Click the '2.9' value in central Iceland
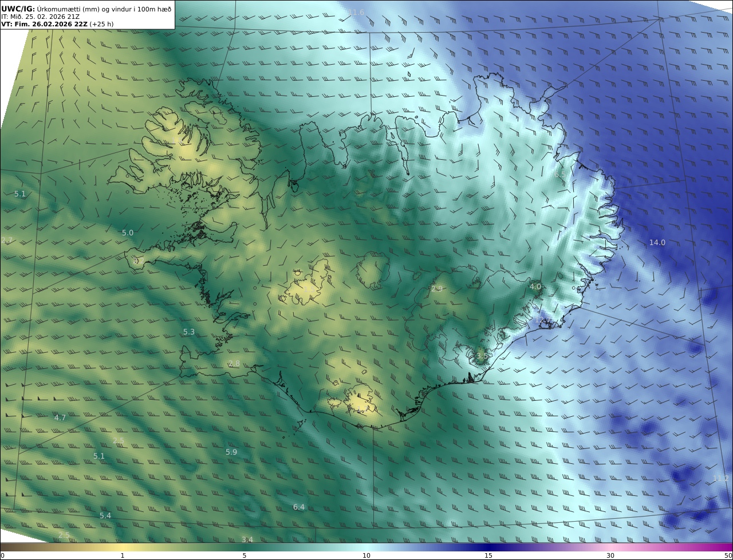 coord(436,288)
